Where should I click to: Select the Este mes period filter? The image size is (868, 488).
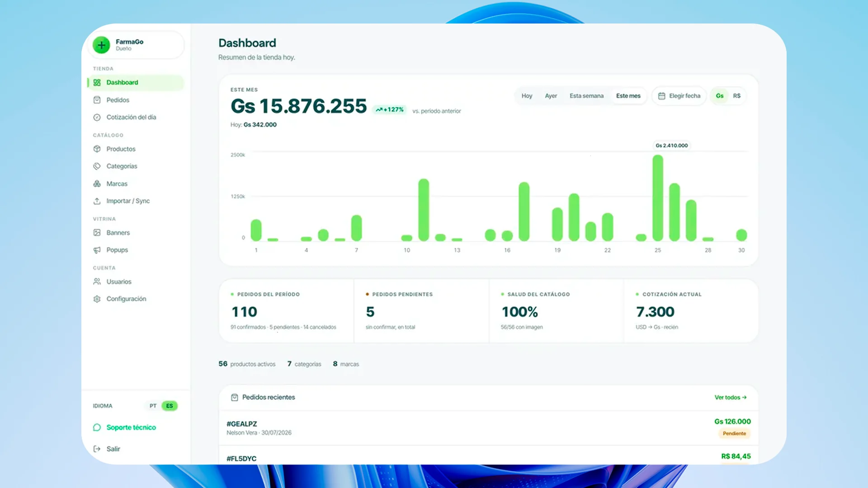[628, 96]
